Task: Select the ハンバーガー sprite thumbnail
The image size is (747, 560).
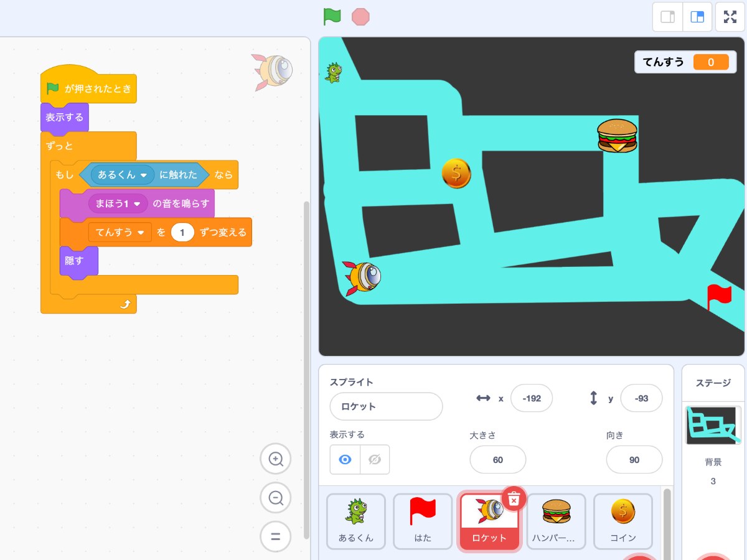Action: point(556,521)
